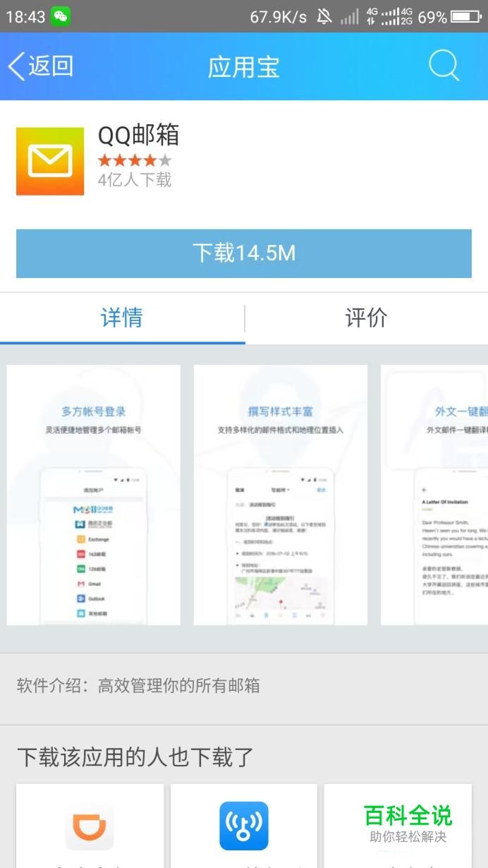Tap the 返回 back button

40,66
